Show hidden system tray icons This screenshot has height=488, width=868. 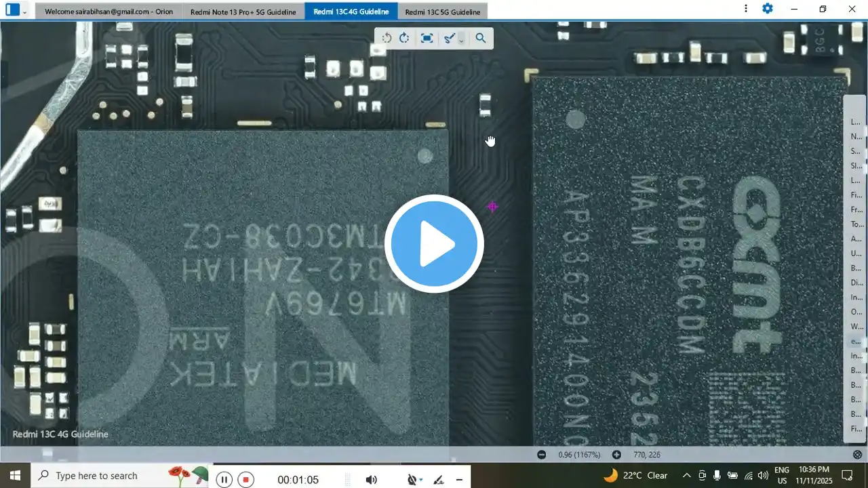[x=686, y=475]
